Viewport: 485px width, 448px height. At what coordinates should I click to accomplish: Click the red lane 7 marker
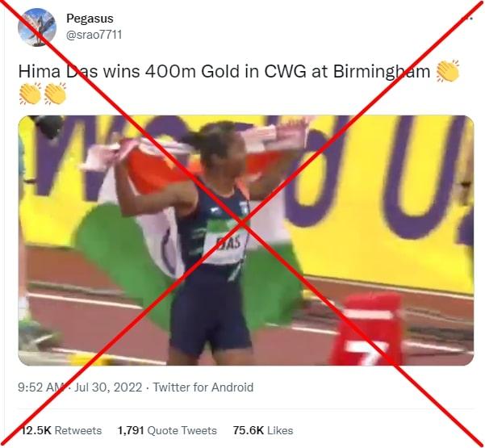click(367, 329)
